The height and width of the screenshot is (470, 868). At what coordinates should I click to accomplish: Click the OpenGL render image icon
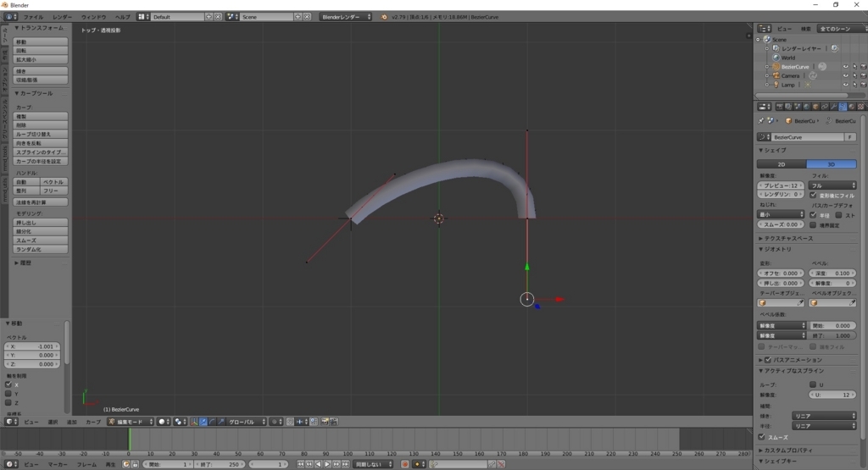(x=325, y=422)
